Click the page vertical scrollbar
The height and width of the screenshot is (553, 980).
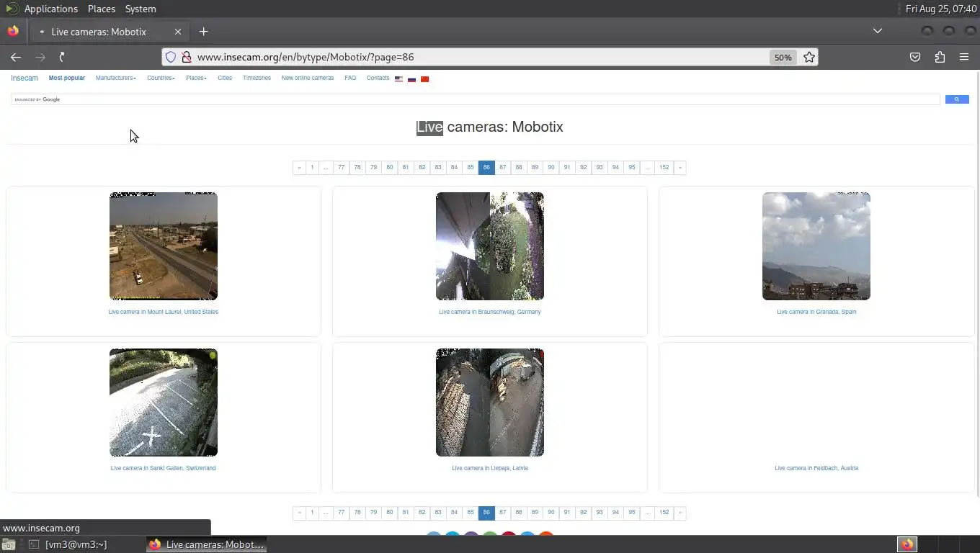[x=977, y=284]
